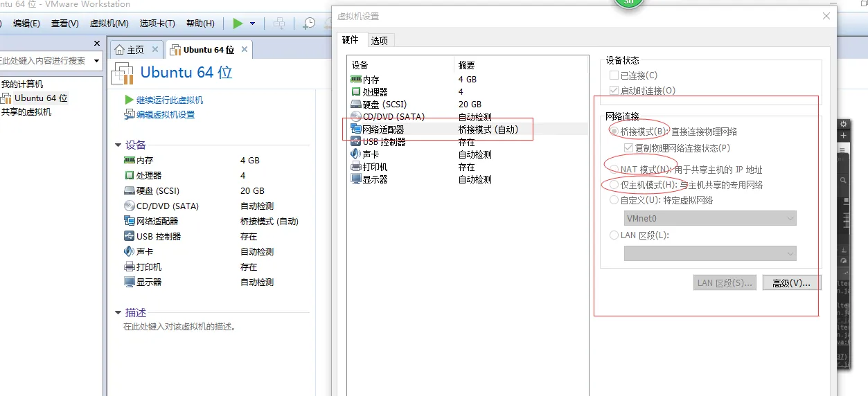Click the send Ctrl+Alt+Del toolbar icon
Screen dimensions: 868x396
[x=279, y=24]
